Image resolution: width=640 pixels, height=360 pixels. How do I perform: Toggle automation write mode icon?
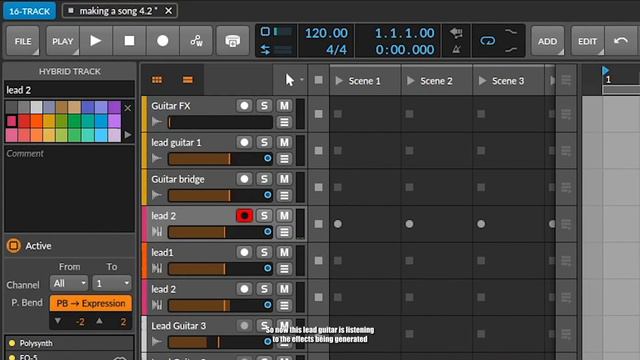[196, 41]
